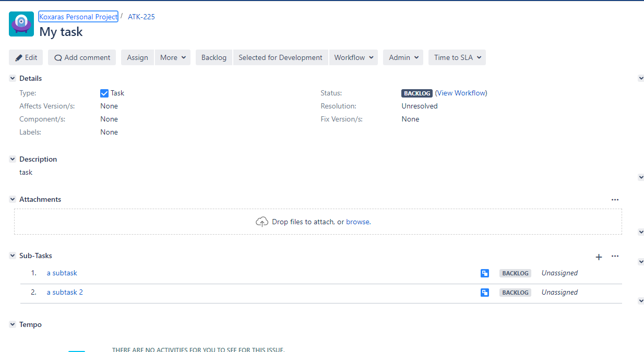
Task: Click the 'browse' link to attach files
Action: coord(358,222)
